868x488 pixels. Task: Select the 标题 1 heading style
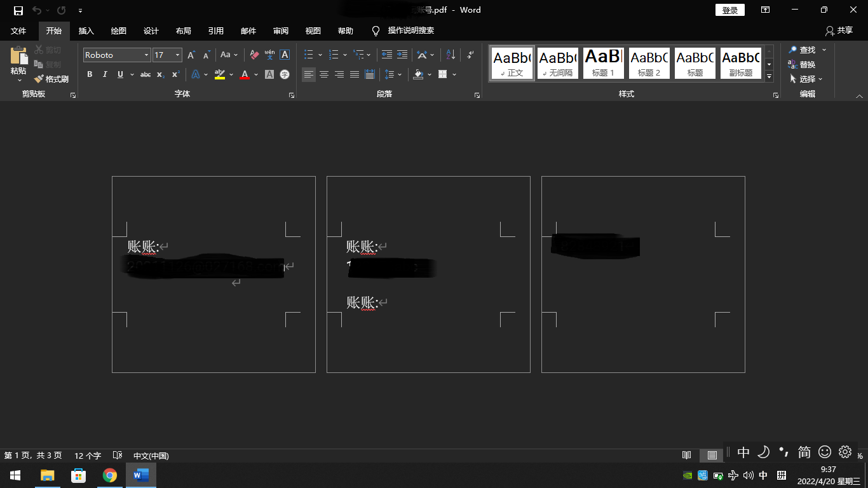click(x=603, y=63)
